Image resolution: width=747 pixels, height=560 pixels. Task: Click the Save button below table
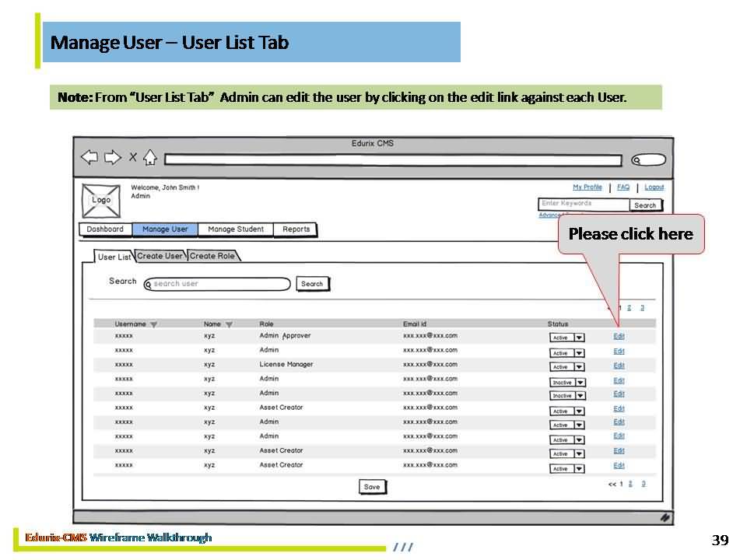coord(372,487)
